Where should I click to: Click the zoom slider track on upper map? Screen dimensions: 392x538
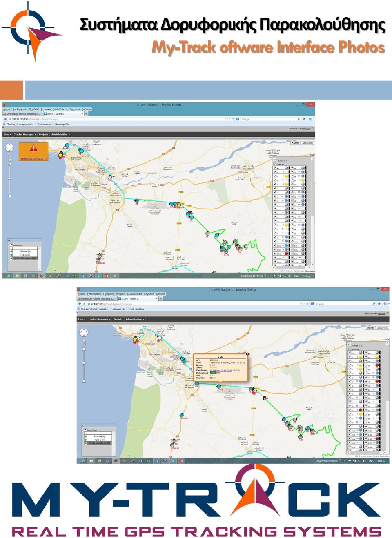pos(10,180)
